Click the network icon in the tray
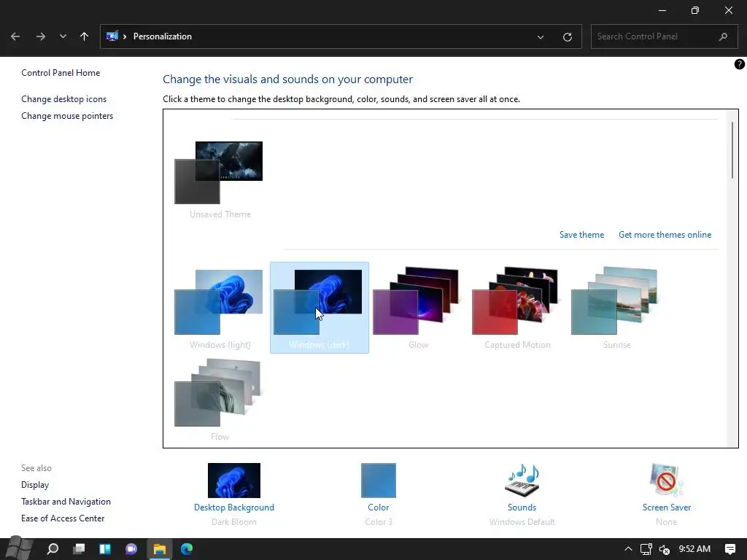The image size is (747, 560). coord(646,549)
